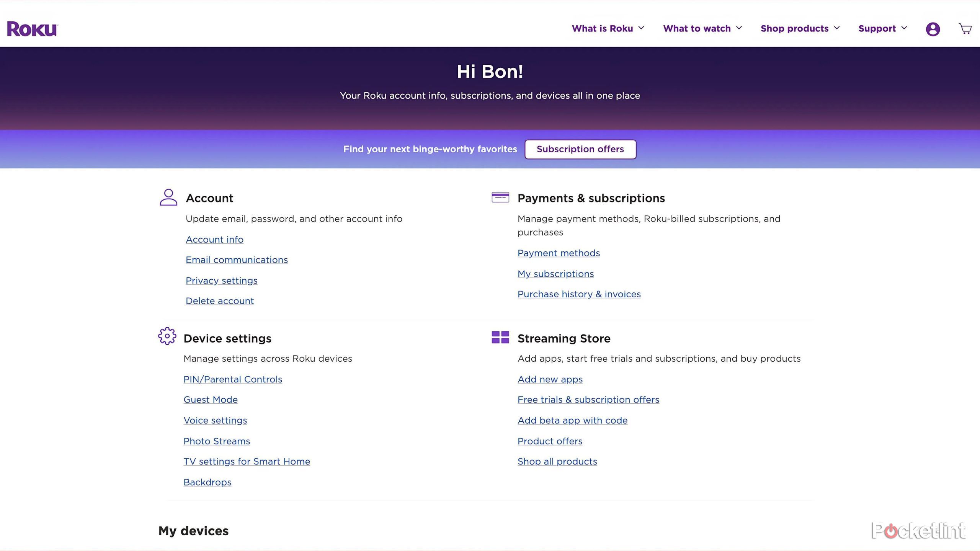
Task: Click the Roku logo
Action: click(x=32, y=29)
